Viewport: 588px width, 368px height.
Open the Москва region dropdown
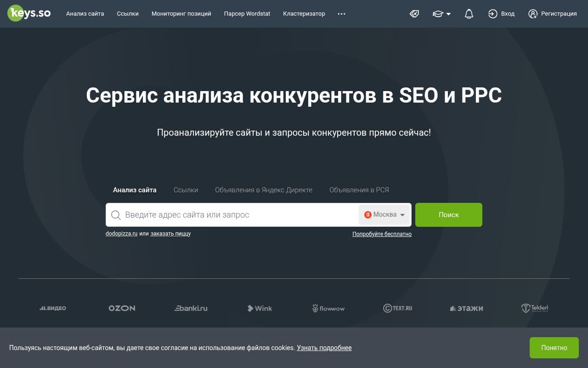[384, 215]
